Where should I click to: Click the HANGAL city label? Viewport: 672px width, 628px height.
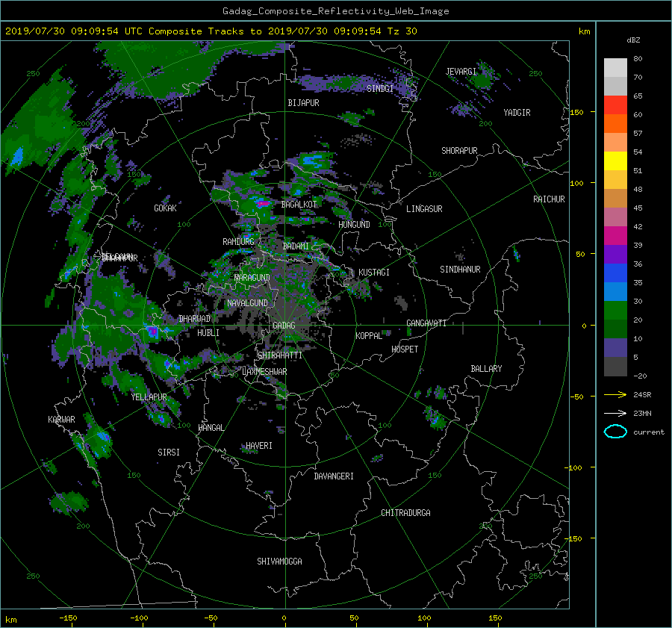[211, 428]
